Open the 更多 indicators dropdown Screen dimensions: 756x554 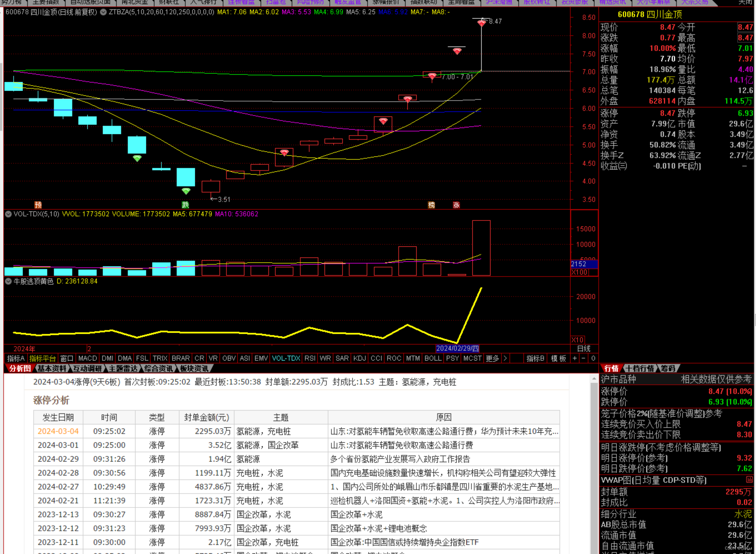[x=492, y=358]
